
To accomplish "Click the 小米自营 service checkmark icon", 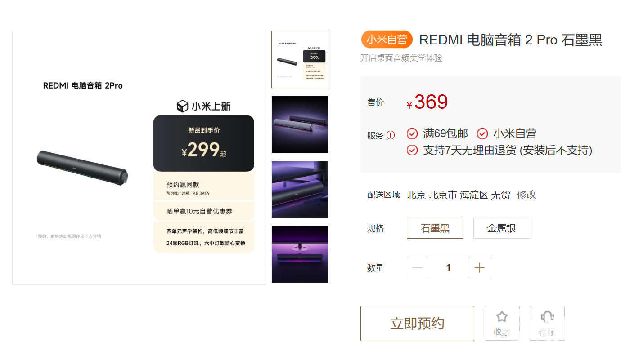I will coord(482,134).
